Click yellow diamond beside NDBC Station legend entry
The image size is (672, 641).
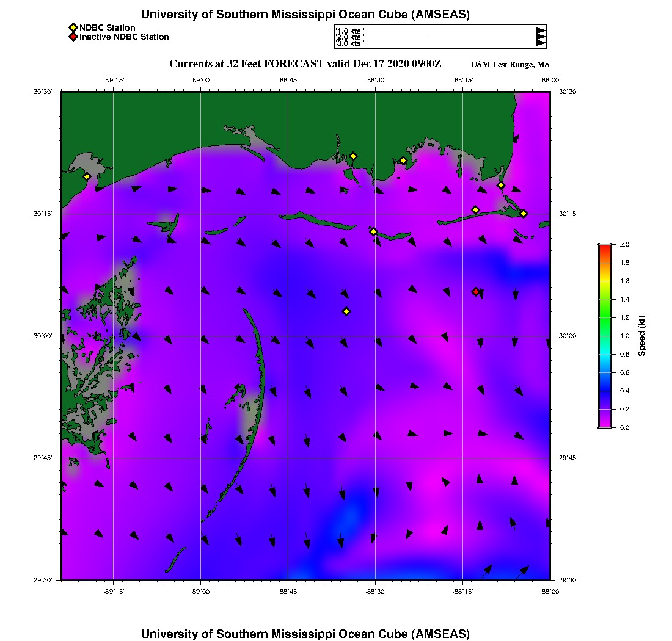[x=73, y=27]
